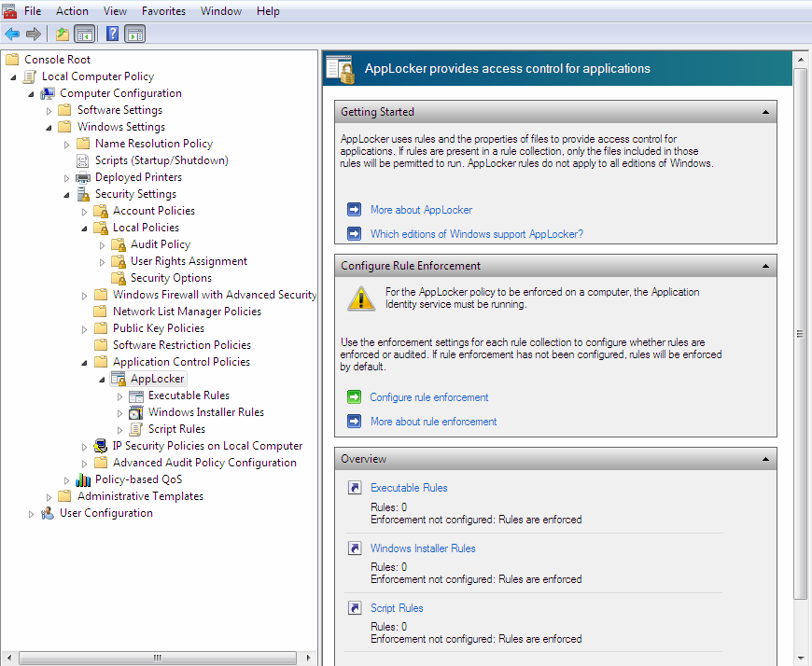Click the details pane vertical scrollbar thumb
This screenshot has width=812, height=666.
point(801,333)
